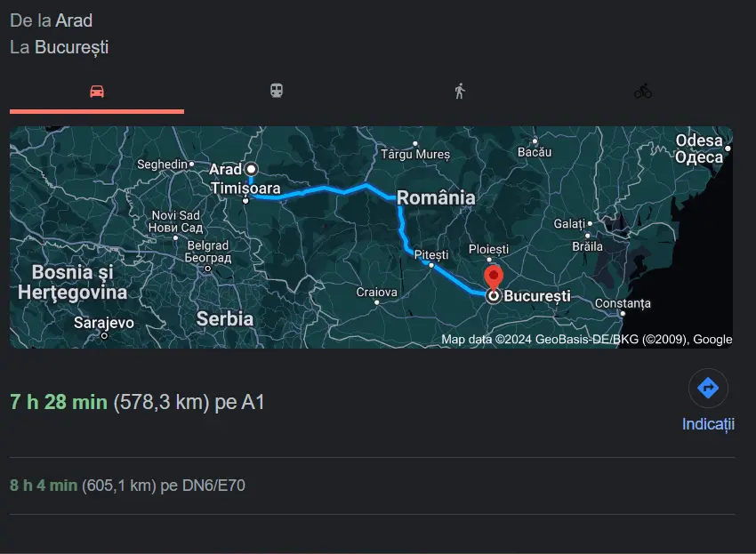Select the 7 h 28 min A1 route
Viewport: 756px width, 554px height.
[372, 402]
